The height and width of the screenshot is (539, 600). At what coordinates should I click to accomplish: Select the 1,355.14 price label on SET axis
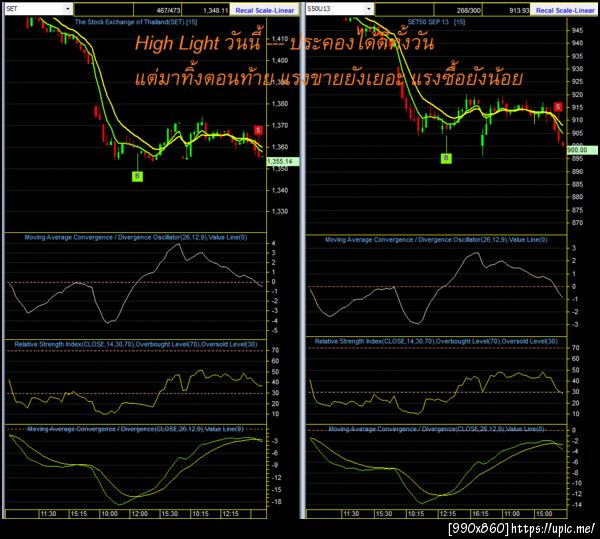(282, 161)
